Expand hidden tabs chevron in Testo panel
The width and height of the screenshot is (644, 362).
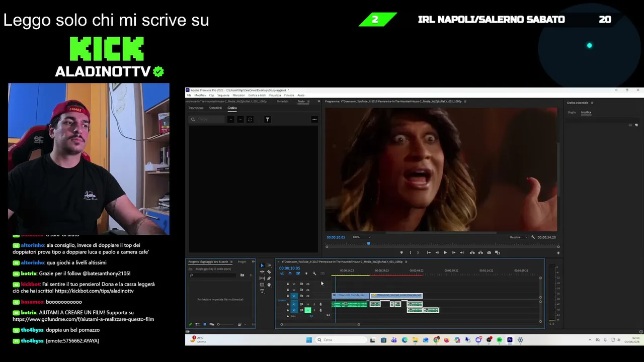[x=318, y=102]
